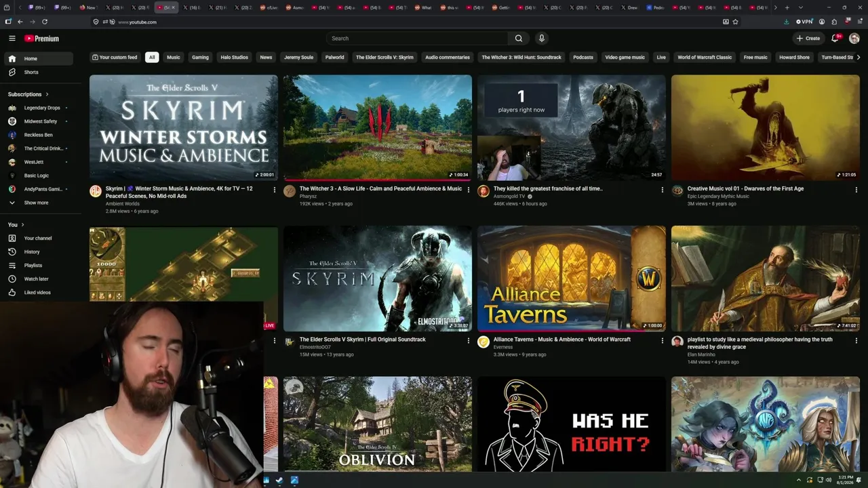Select the Halo Studios filter chip
Screen dimensions: 868x488
coord(235,58)
